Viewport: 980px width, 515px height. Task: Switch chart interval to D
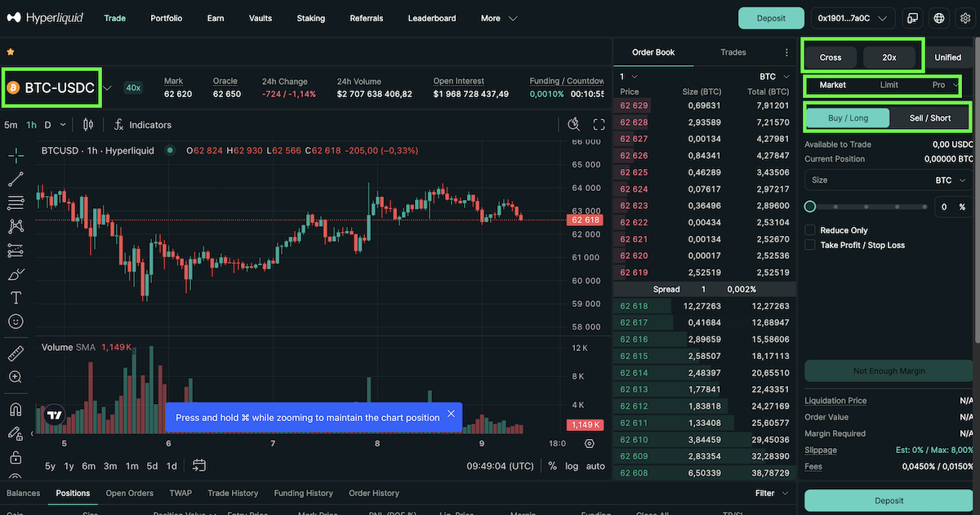(47, 125)
